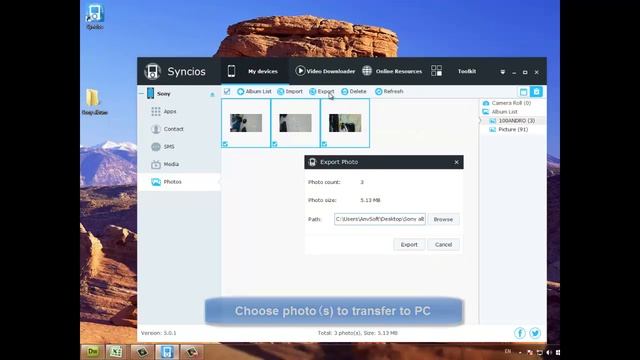The image size is (640, 360).
Task: Open Contact in the sidebar
Action: pyautogui.click(x=173, y=129)
